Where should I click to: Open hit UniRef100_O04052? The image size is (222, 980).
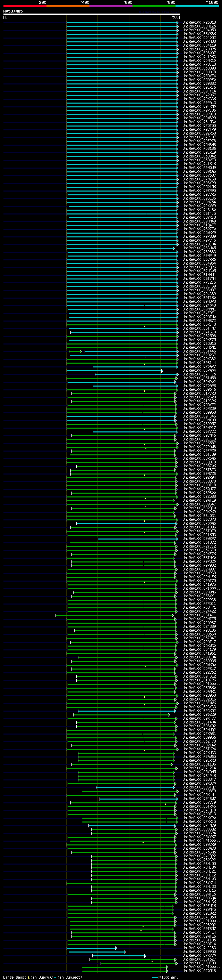pos(199,38)
